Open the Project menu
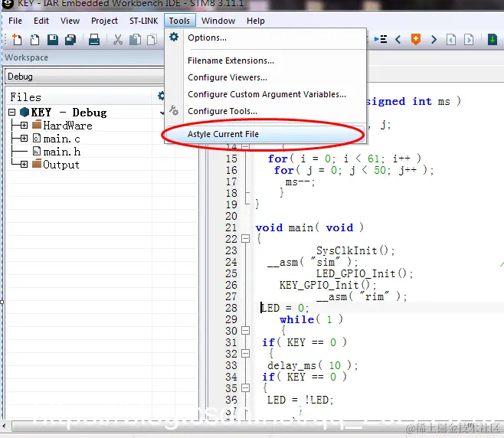Viewport: 504px width, 438px height. (x=104, y=21)
